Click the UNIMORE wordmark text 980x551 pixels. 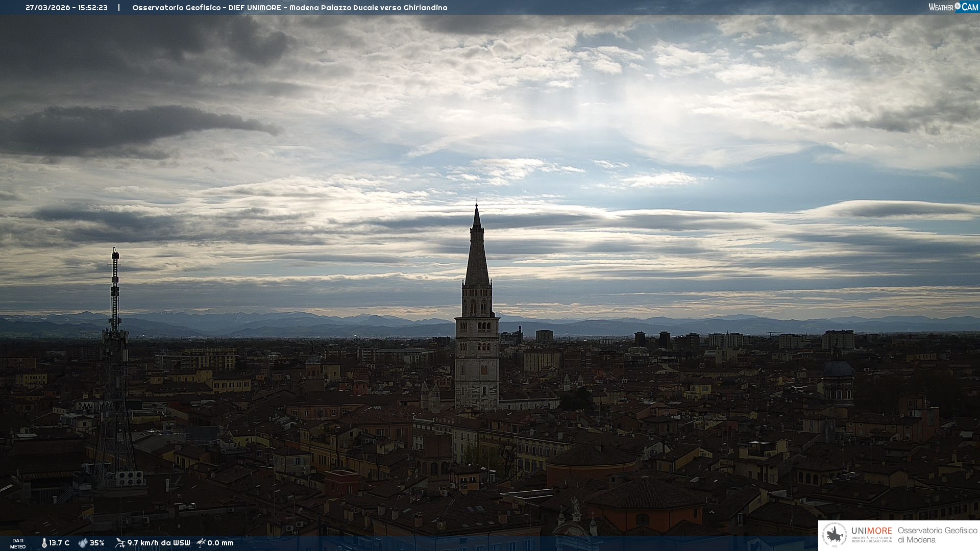871,531
